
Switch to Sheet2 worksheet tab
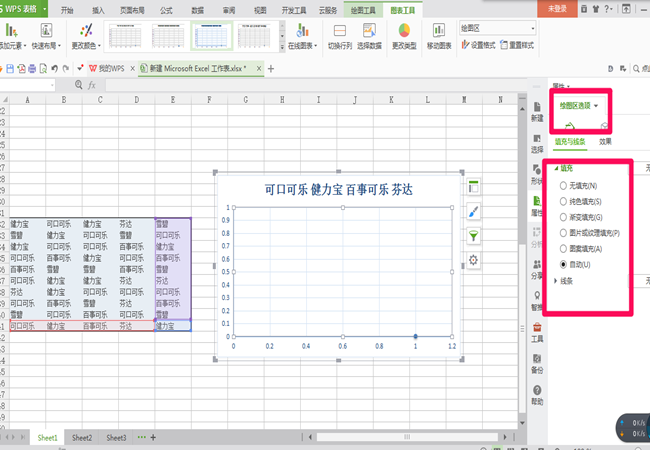[x=82, y=438]
